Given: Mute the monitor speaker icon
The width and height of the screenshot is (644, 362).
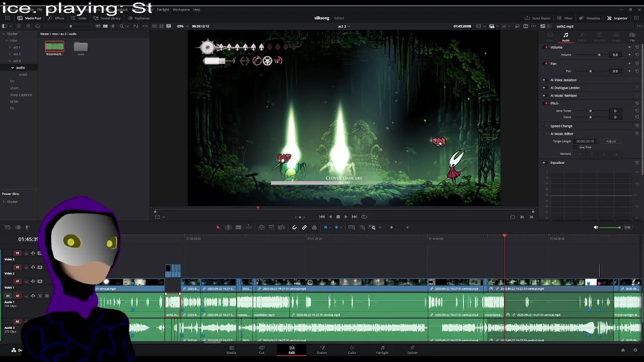Looking at the screenshot, I should click(596, 227).
